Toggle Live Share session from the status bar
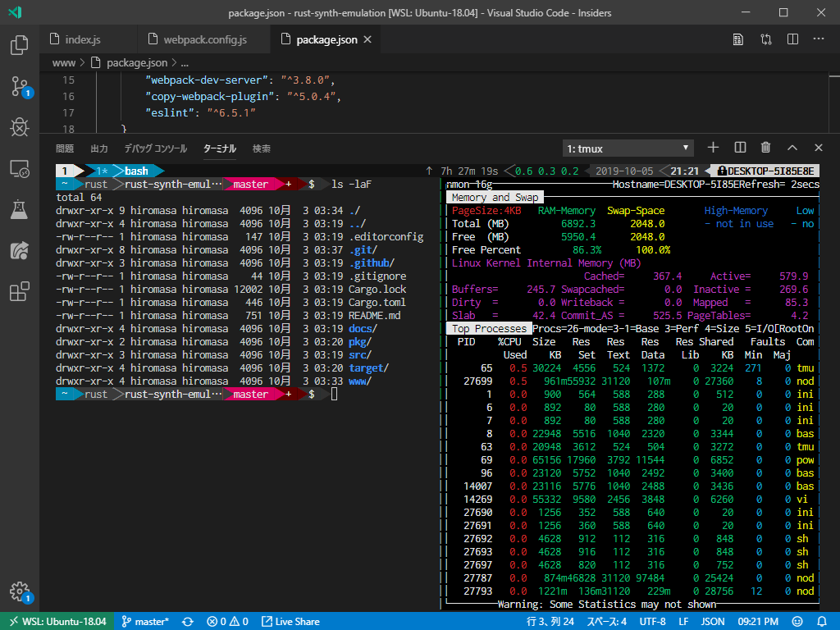The width and height of the screenshot is (840, 630). click(x=290, y=621)
